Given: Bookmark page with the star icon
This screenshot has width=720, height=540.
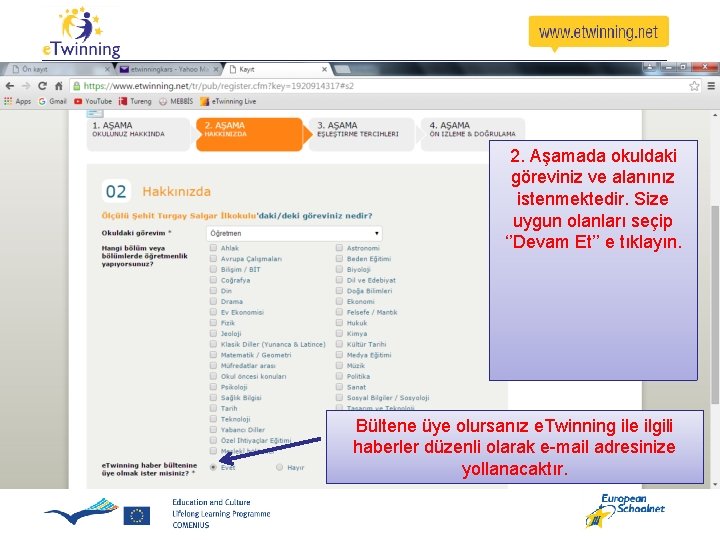Looking at the screenshot, I should 694,86.
